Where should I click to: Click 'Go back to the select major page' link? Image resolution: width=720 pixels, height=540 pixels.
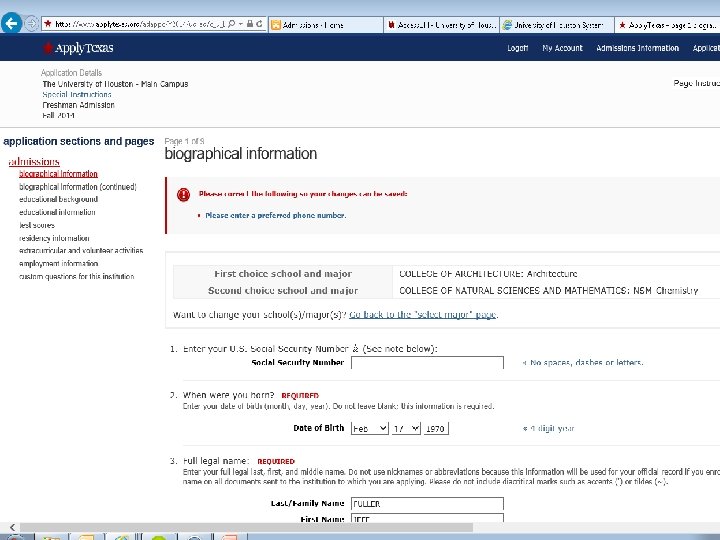422,315
